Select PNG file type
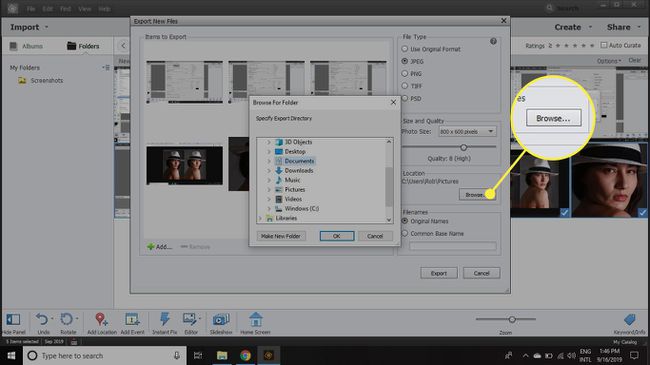Viewport: 650px width, 365px height. point(405,73)
